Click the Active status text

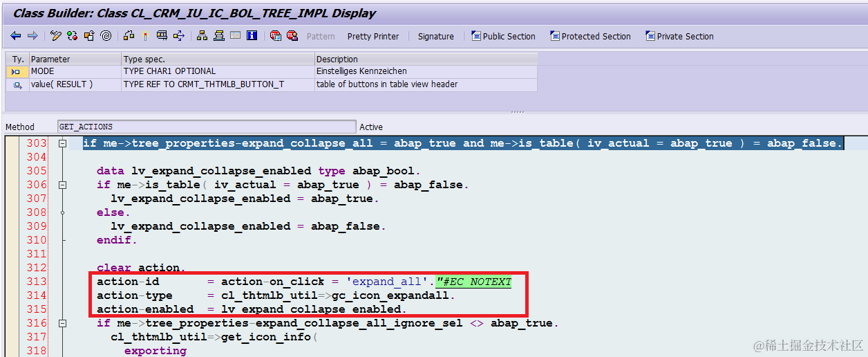pos(371,127)
